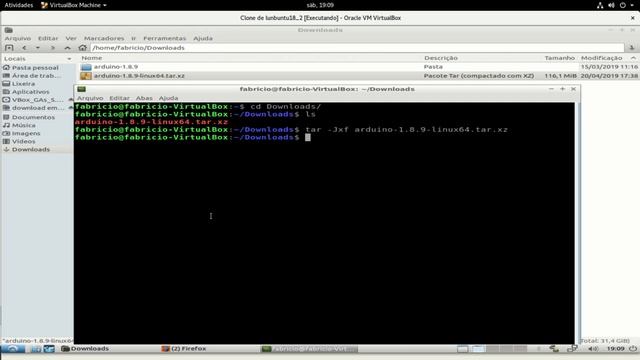The image size is (640, 360).
Task: Switch to terminal window in taskbar
Action: 309,349
